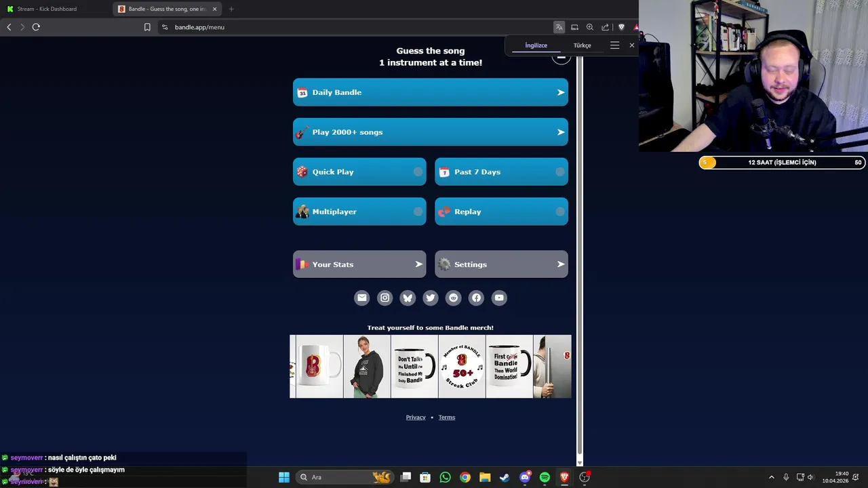
Task: Click the calendar icon on Past 7 Days
Action: [444, 172]
